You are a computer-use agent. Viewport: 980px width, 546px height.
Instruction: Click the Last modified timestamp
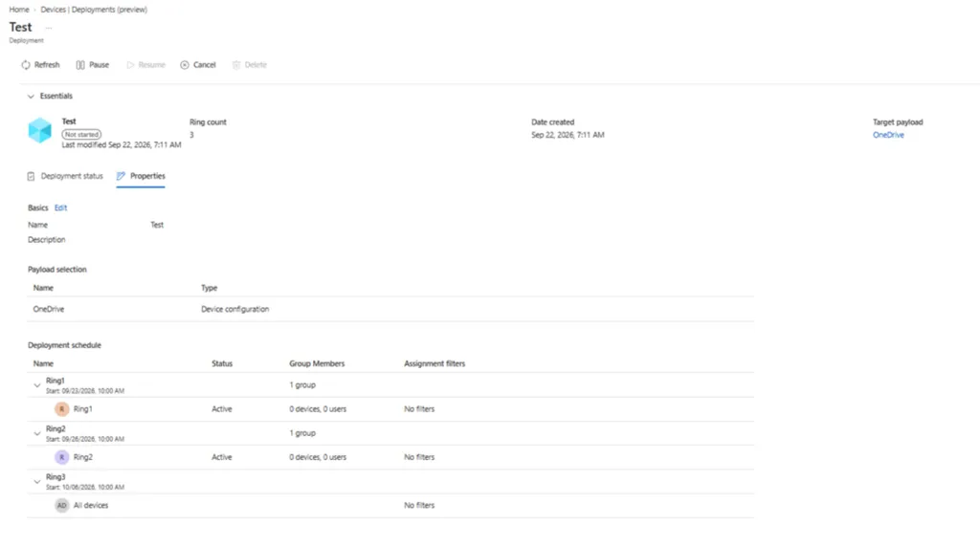pos(122,145)
